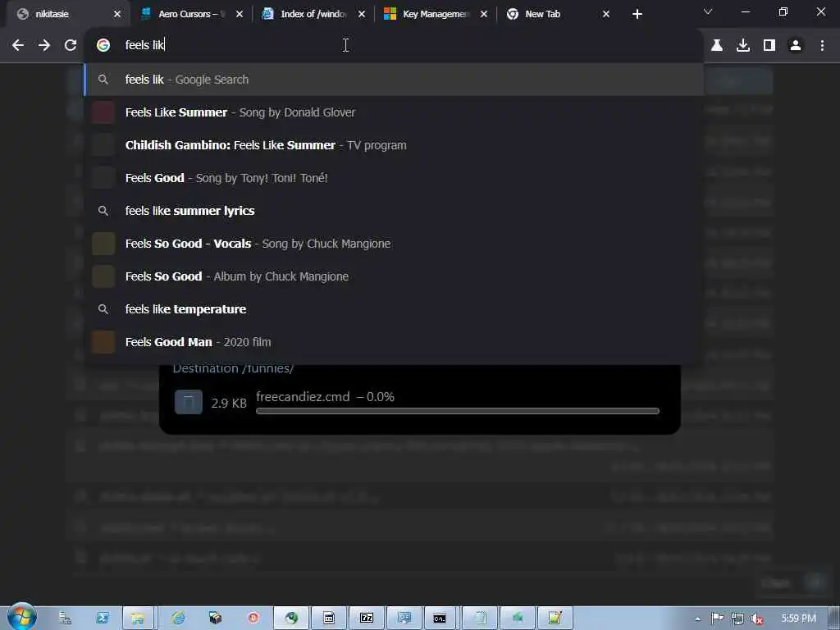
Task: Switch to the Index of /windows tab
Action: point(313,15)
